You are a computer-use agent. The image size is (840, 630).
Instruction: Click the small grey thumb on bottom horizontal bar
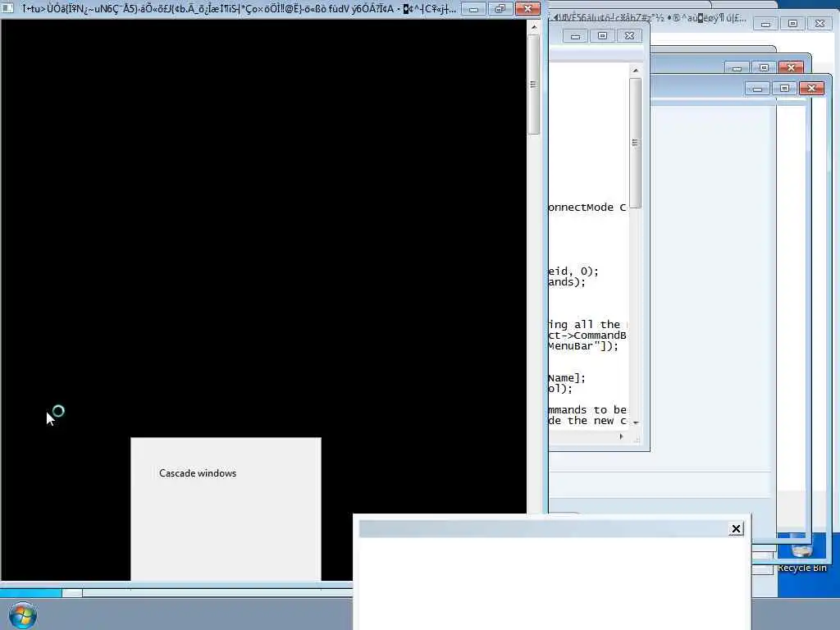point(72,592)
